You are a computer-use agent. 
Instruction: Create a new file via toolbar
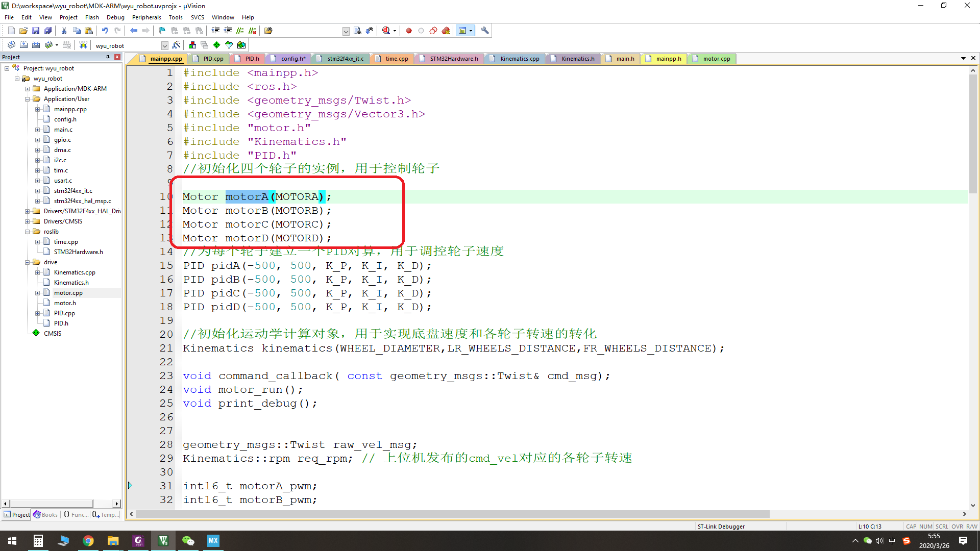(11, 31)
